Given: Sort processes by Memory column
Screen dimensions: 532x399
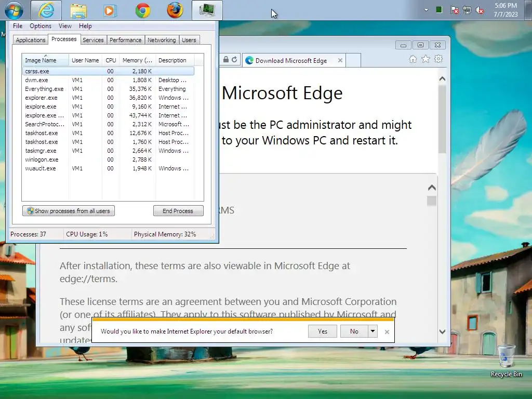Looking at the screenshot, I should [x=137, y=60].
